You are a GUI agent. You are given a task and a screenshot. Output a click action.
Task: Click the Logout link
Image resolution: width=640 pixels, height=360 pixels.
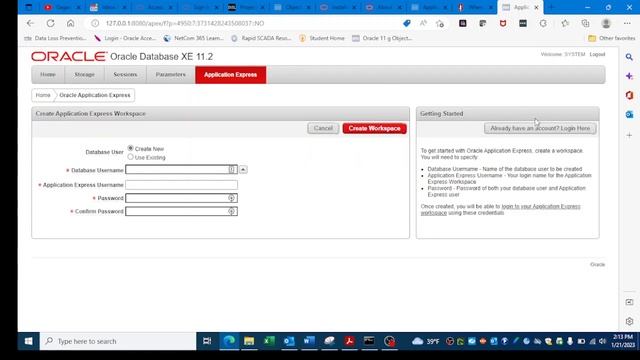pyautogui.click(x=597, y=54)
